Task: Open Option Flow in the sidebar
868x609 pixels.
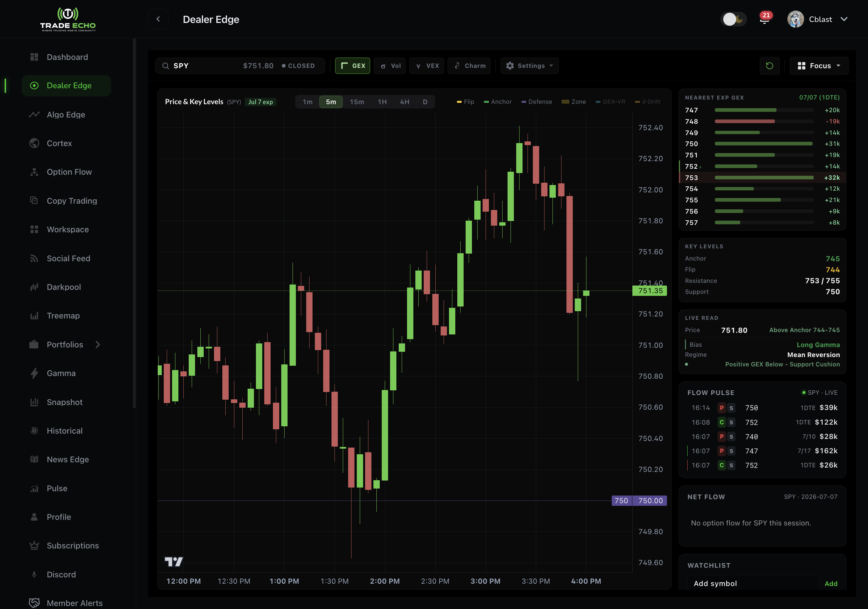Action: [69, 172]
